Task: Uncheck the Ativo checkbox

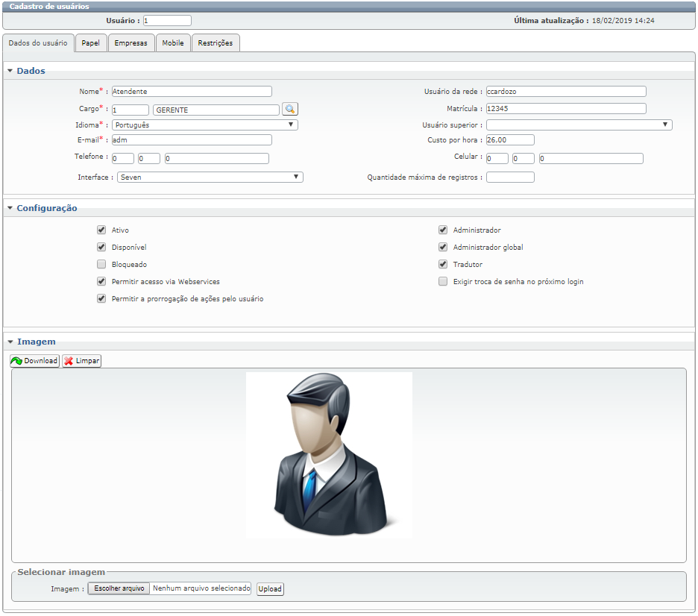Action: coord(101,230)
